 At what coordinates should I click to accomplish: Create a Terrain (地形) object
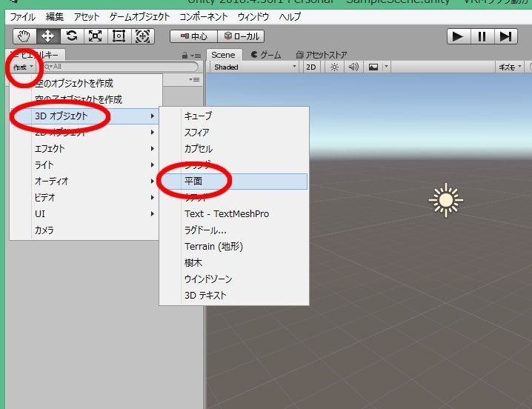(234, 247)
